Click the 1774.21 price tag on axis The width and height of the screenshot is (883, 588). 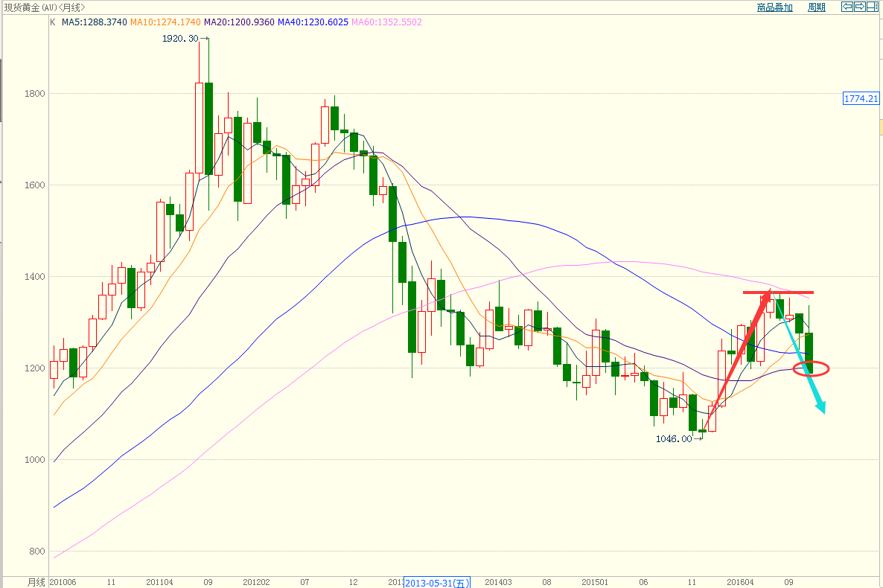[861, 98]
